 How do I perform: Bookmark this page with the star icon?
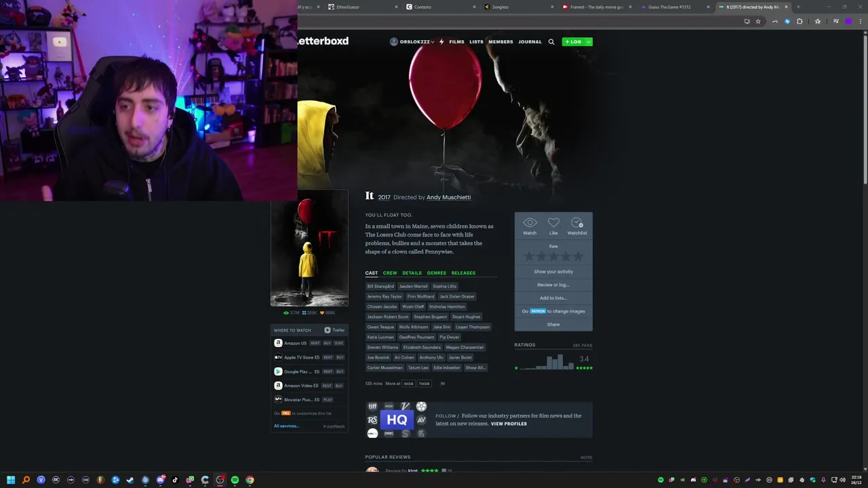[758, 22]
